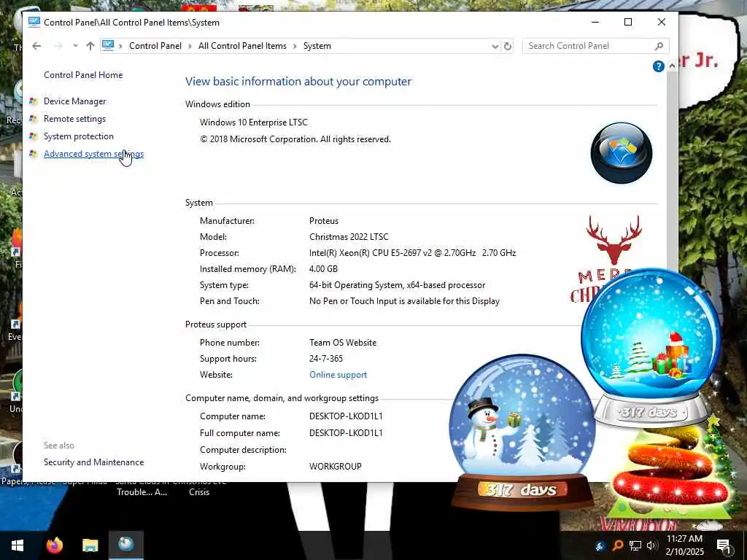Expand chevron after Control Panel breadcrumb
Viewport: 747px width, 560px height.
pyautogui.click(x=190, y=46)
